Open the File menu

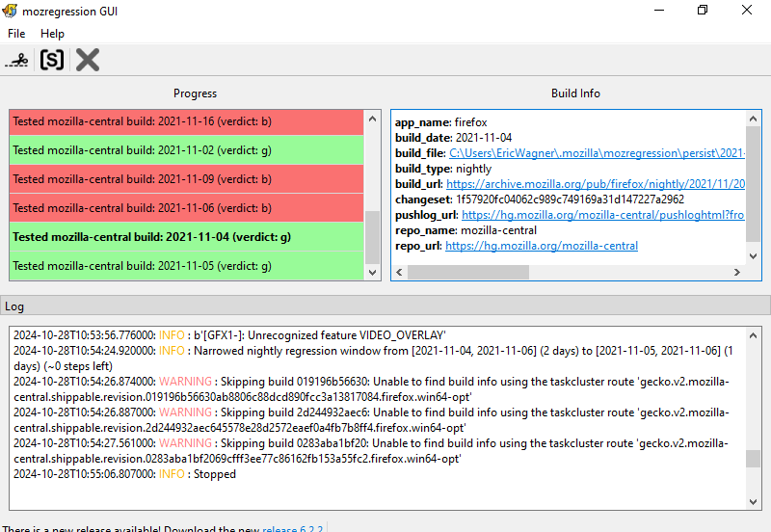(16, 34)
